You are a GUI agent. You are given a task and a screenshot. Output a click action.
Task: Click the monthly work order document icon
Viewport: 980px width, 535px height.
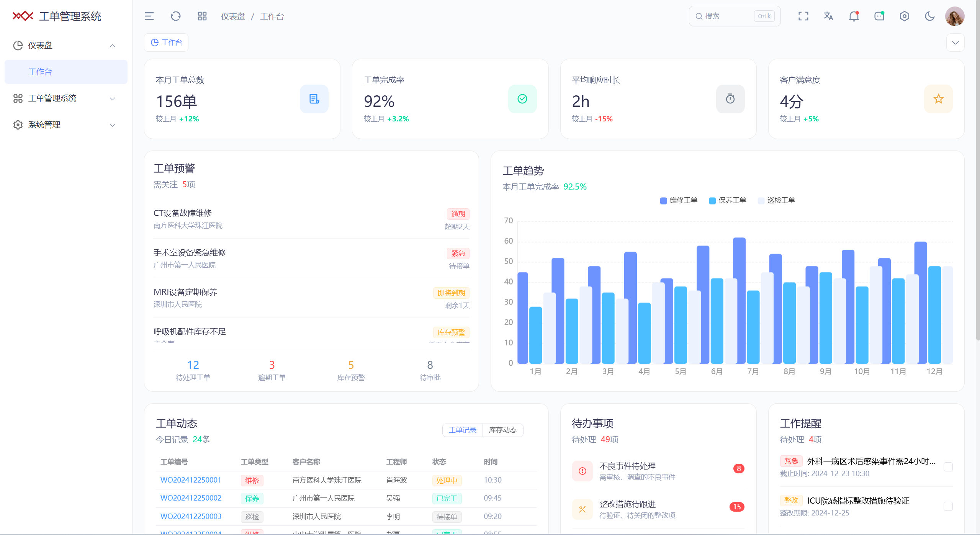click(314, 99)
